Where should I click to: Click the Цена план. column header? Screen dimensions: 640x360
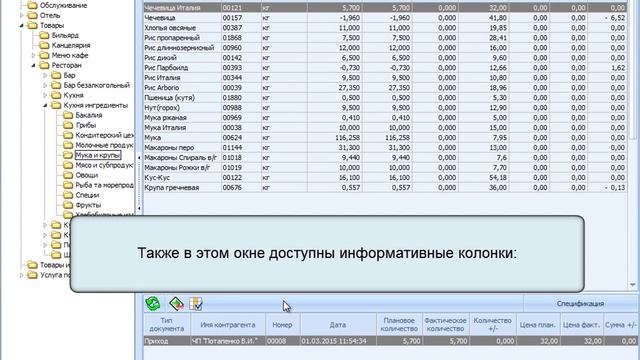[x=538, y=324]
